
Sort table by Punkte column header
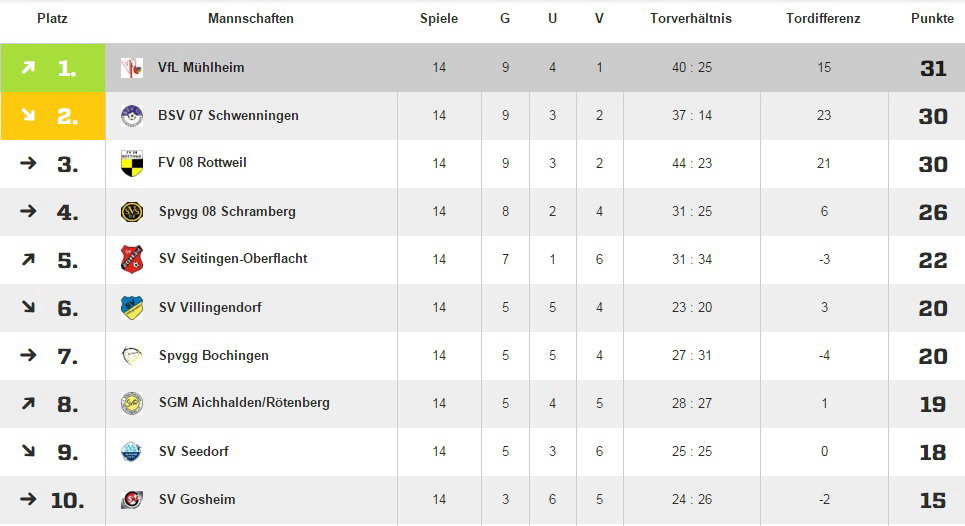(x=932, y=18)
